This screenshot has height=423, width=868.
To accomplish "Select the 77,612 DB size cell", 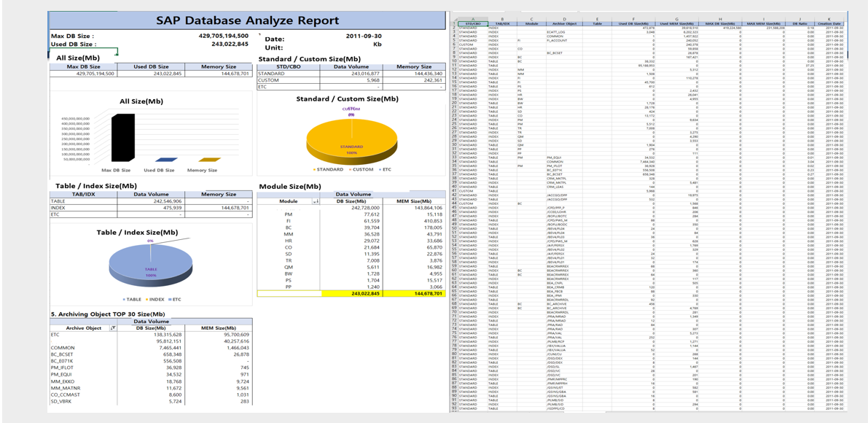I will [352, 214].
